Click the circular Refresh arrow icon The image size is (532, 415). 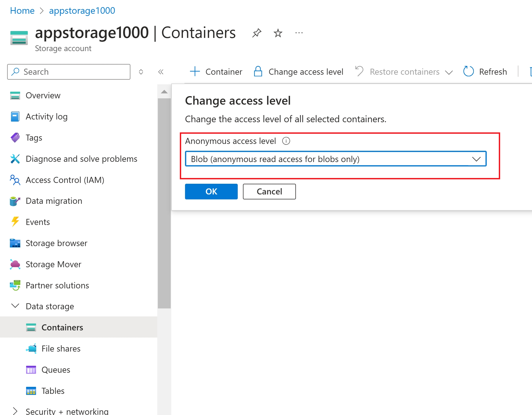469,71
